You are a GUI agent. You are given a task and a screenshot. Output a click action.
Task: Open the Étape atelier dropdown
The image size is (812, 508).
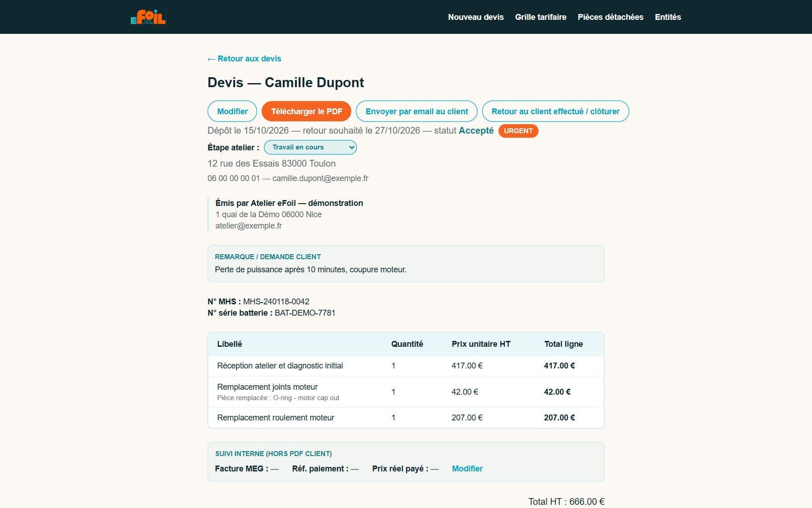[x=310, y=147]
